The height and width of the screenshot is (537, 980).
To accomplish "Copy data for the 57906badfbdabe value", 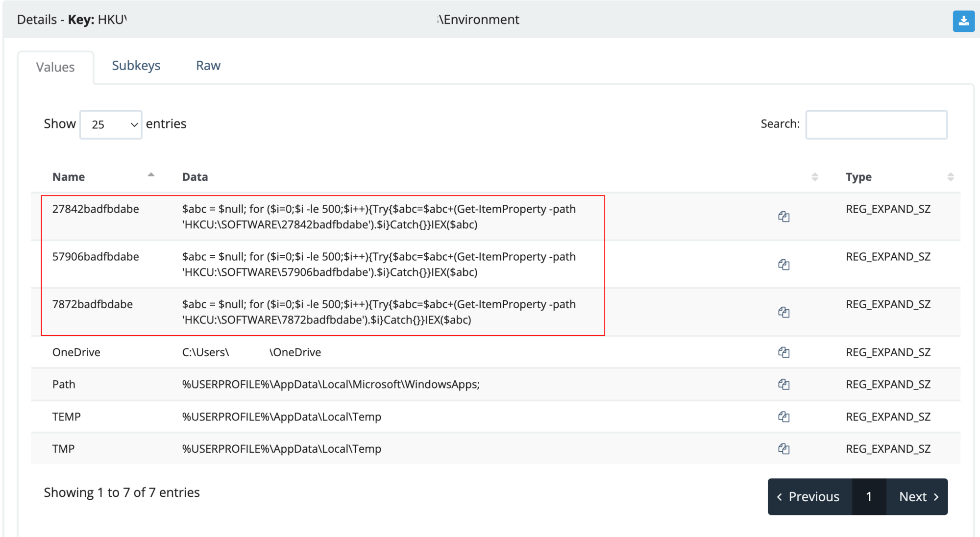I will coord(784,265).
